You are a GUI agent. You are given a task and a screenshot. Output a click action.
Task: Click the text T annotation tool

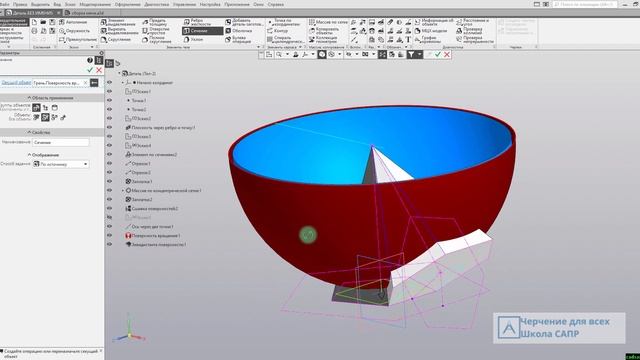coord(408,40)
